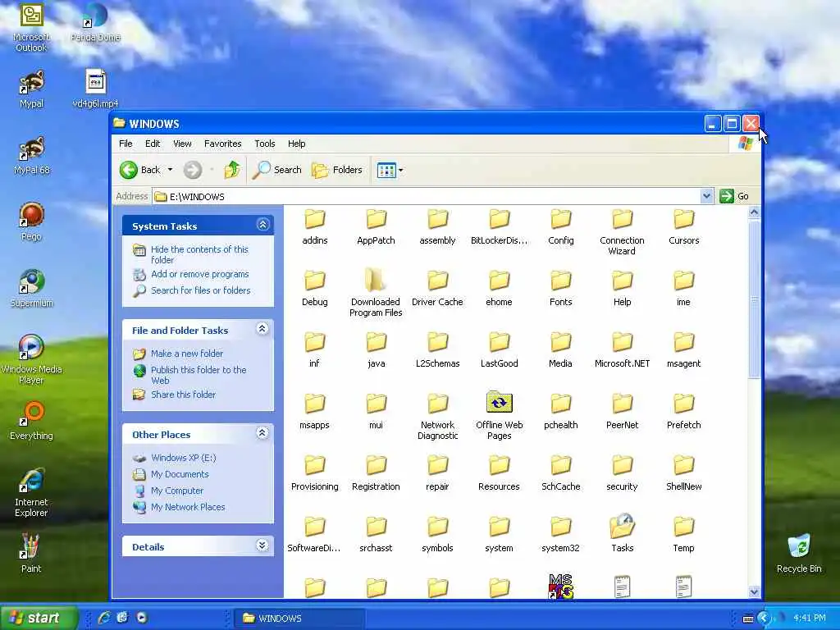
Task: Click Publish this folder to the Web
Action: click(199, 375)
